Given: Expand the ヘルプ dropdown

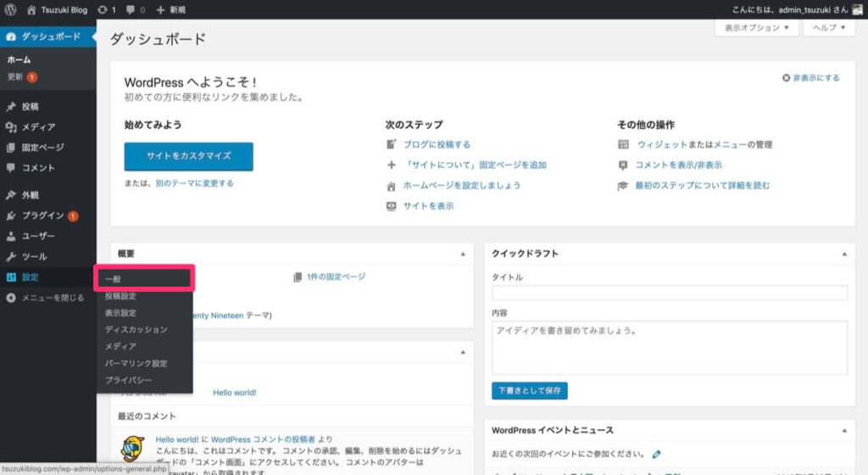Looking at the screenshot, I should click(x=829, y=27).
